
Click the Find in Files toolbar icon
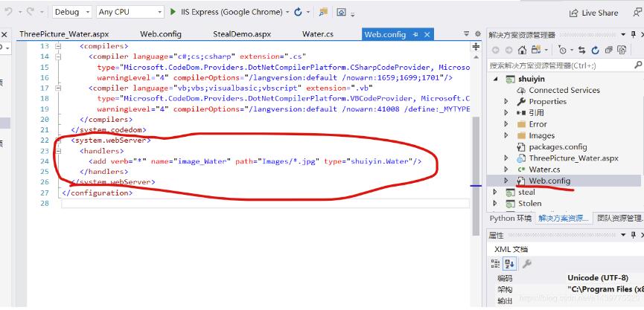pos(324,13)
